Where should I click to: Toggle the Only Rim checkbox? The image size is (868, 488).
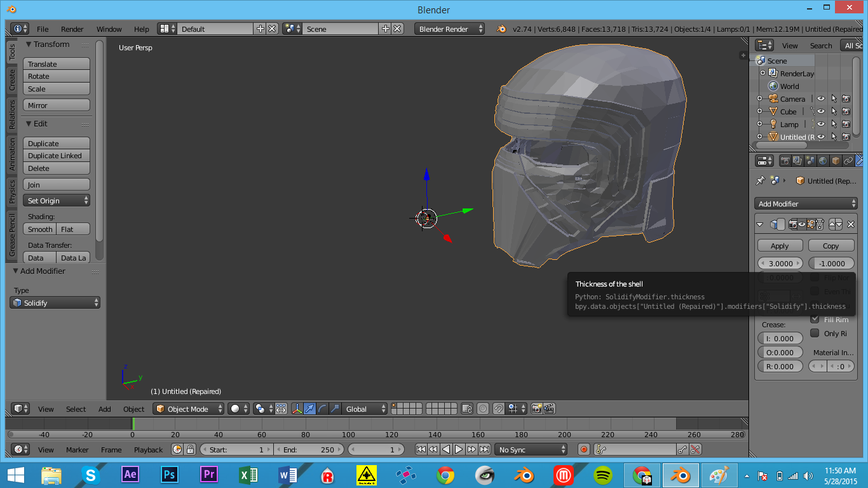[815, 333]
